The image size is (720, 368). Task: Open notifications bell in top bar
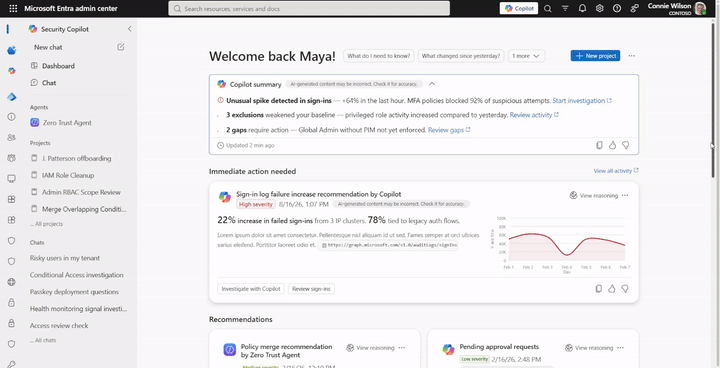click(582, 8)
